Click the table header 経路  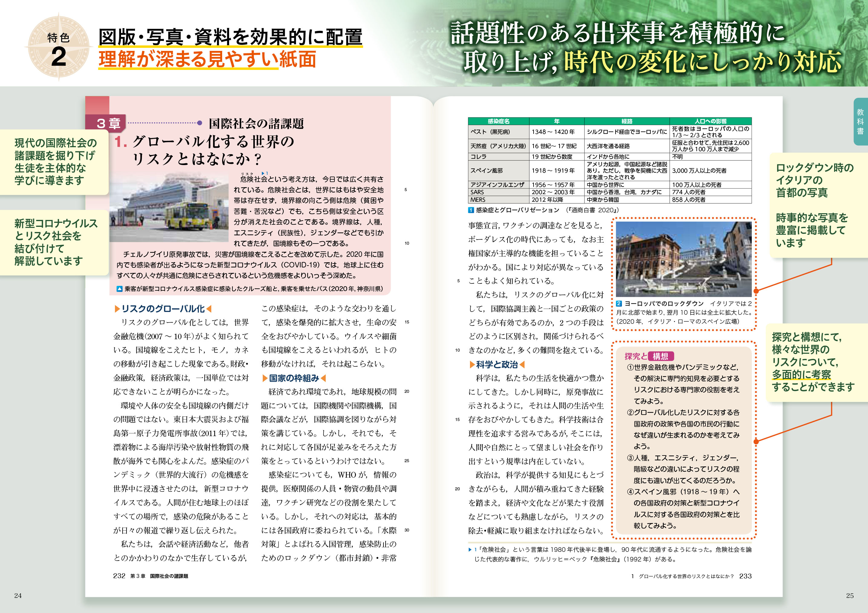627,121
